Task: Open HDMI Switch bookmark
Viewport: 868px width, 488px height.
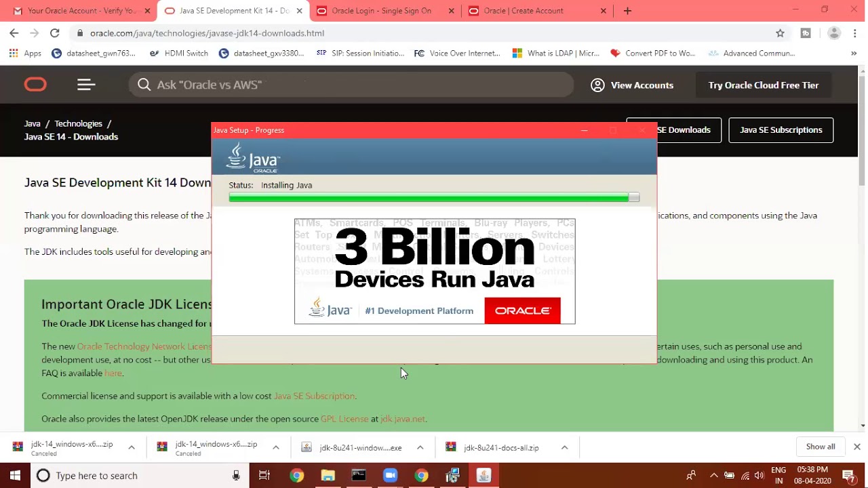Action: tap(178, 53)
